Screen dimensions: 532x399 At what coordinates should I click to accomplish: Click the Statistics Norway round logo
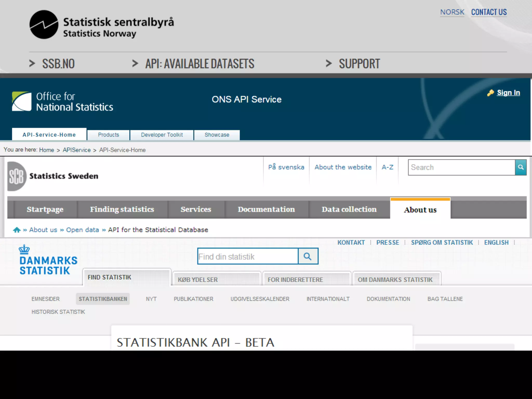click(x=44, y=25)
